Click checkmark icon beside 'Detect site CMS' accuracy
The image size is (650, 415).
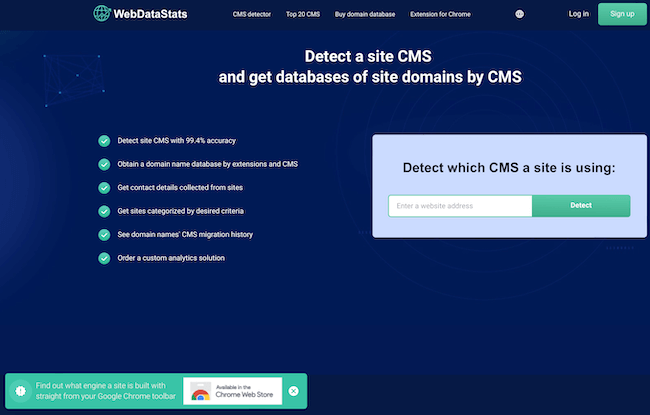[x=104, y=141]
